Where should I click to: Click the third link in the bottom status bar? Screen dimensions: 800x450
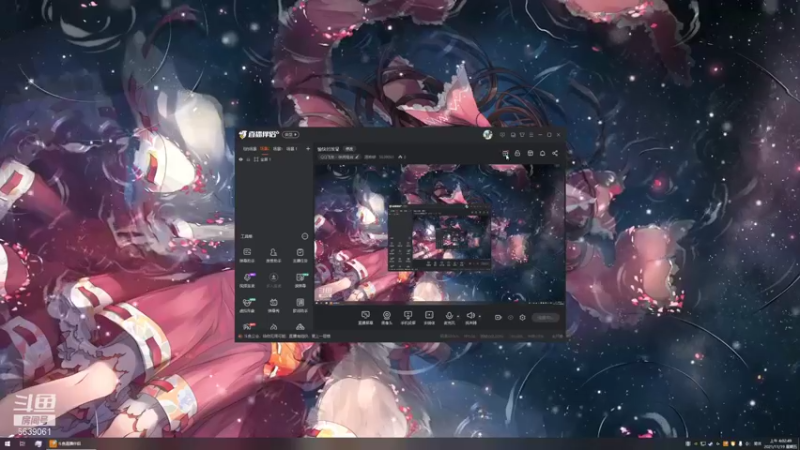[x=298, y=336]
